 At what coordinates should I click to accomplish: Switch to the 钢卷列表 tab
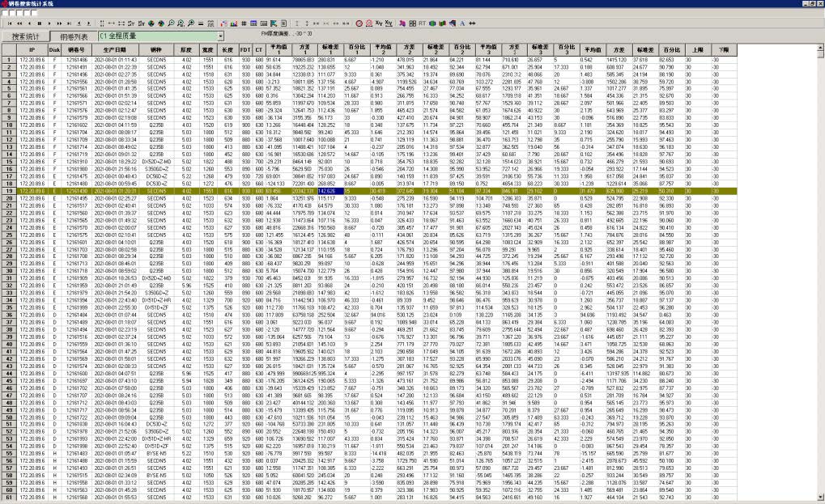tap(74, 36)
